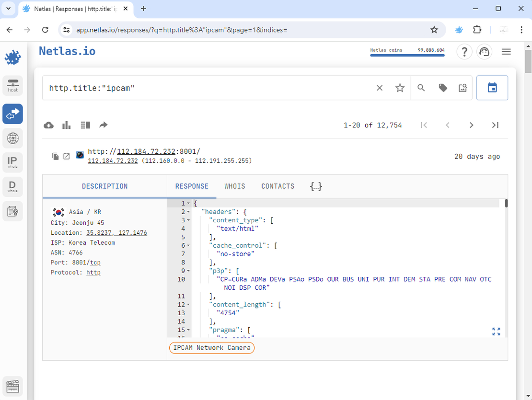
Task: Collapse the "p3p" JSON fold arrow
Action: 188,271
